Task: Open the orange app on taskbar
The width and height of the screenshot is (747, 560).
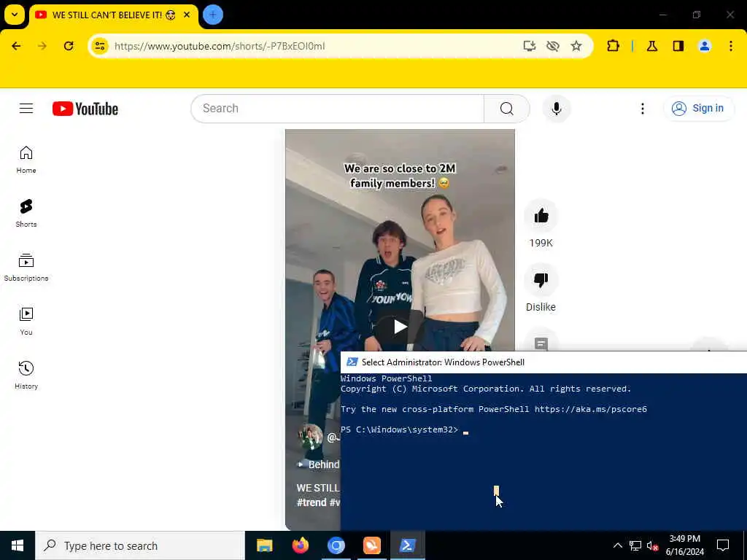Action: pos(371,545)
